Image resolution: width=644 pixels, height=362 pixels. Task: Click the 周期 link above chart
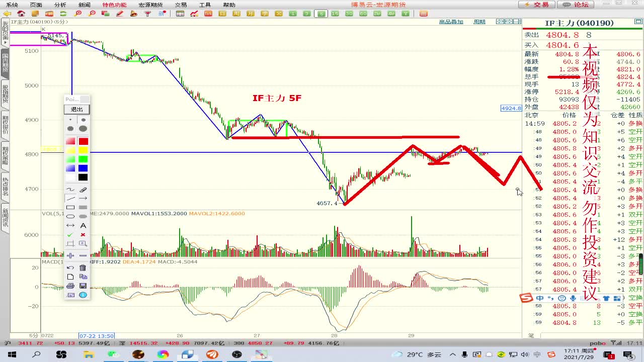[479, 22]
